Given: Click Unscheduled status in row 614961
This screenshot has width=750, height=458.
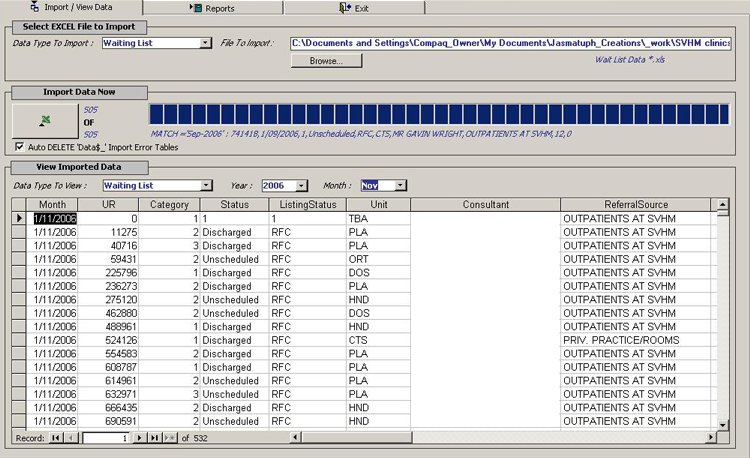Looking at the screenshot, I should click(x=234, y=381).
